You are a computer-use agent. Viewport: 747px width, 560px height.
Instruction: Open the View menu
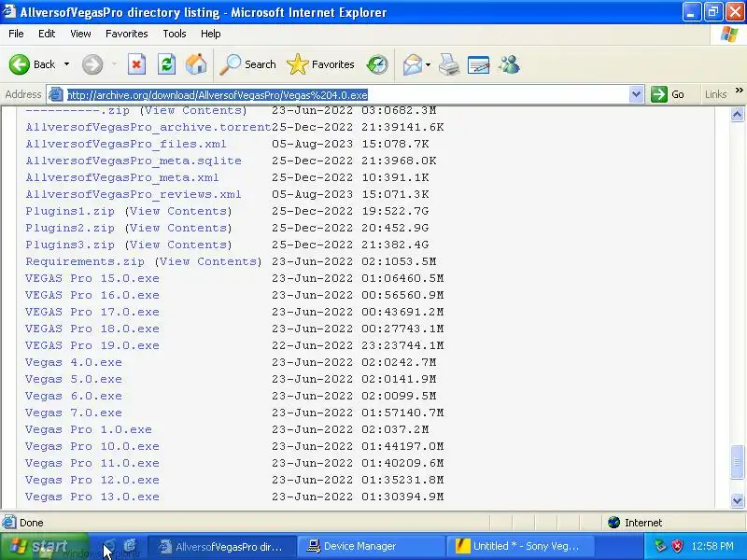(80, 34)
